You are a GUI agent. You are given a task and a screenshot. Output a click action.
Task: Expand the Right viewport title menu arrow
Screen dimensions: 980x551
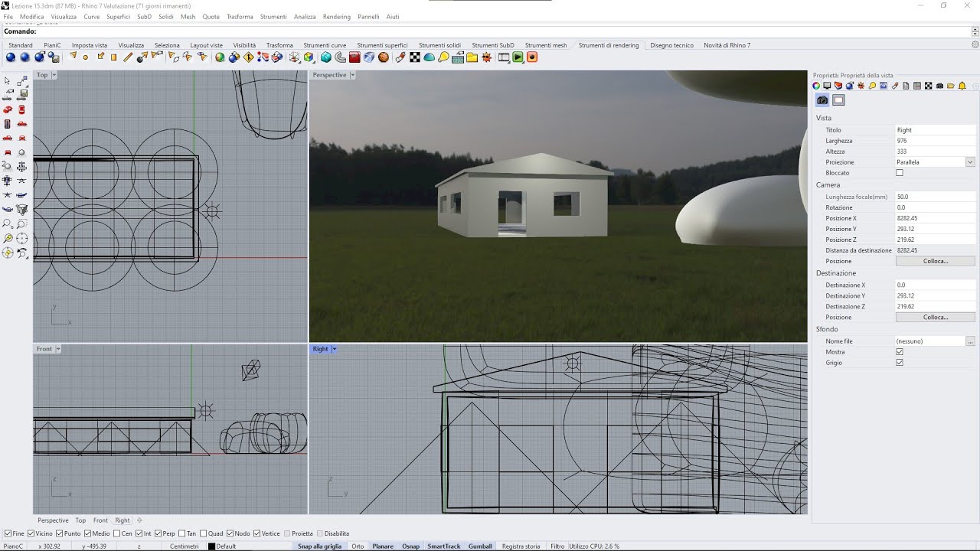coord(334,349)
